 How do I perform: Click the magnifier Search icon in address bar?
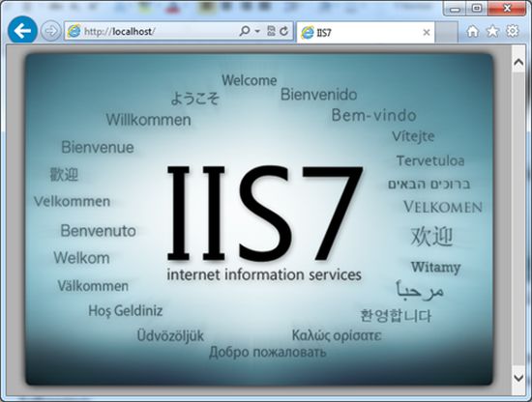[245, 31]
